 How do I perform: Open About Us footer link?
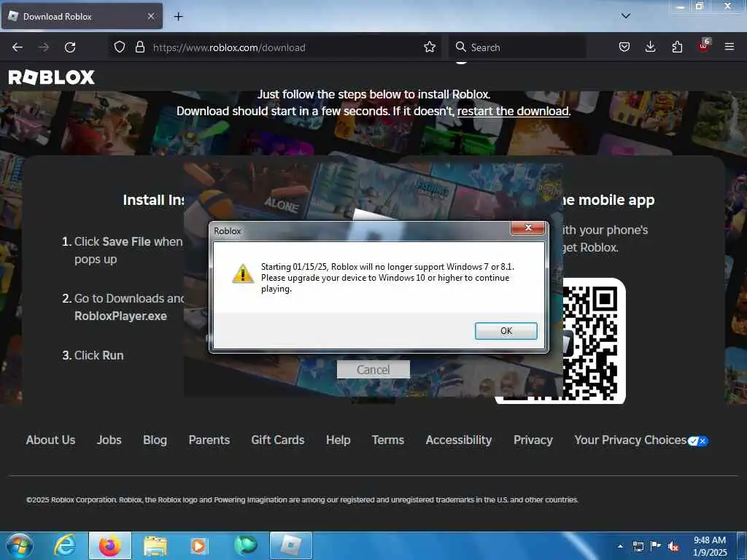(x=50, y=440)
